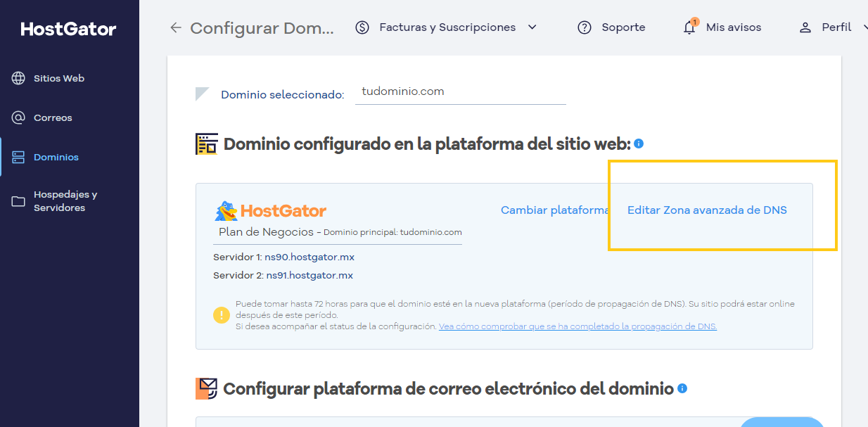This screenshot has height=427, width=868.
Task: Click the website platform section icon
Action: [x=207, y=144]
